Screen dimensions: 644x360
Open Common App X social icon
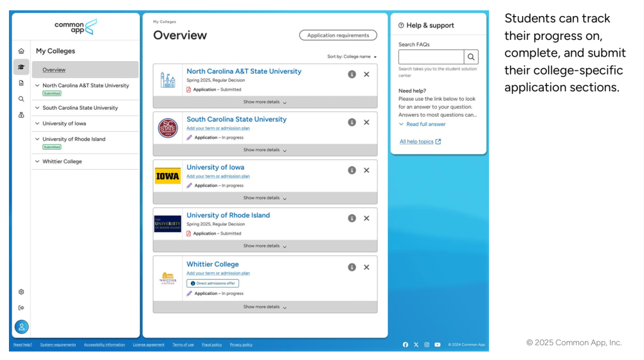pos(416,345)
